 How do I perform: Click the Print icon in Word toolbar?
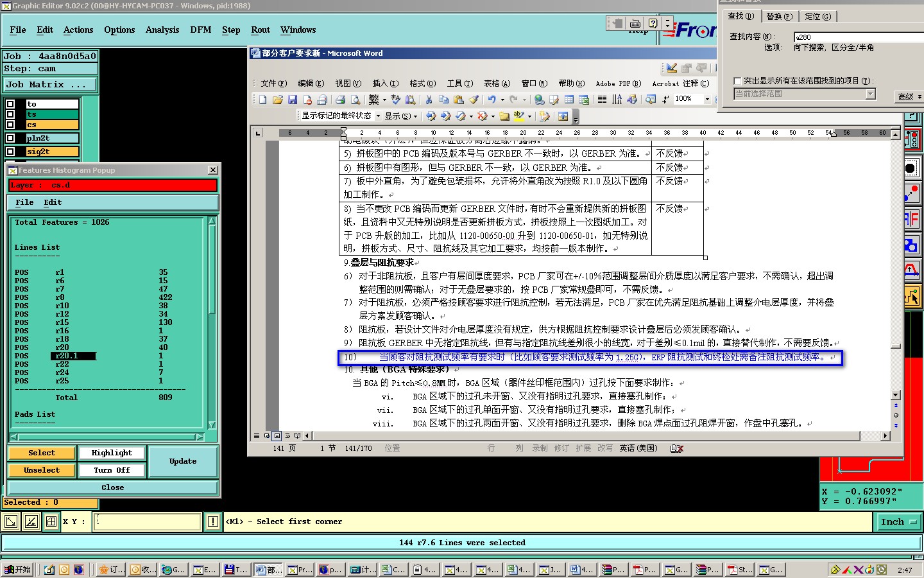pos(340,100)
